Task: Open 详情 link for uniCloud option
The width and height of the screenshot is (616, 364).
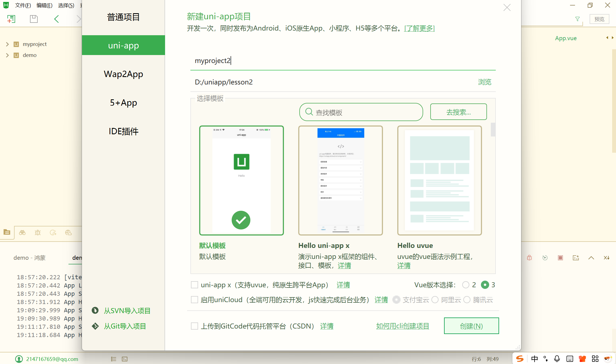Action: click(x=381, y=300)
